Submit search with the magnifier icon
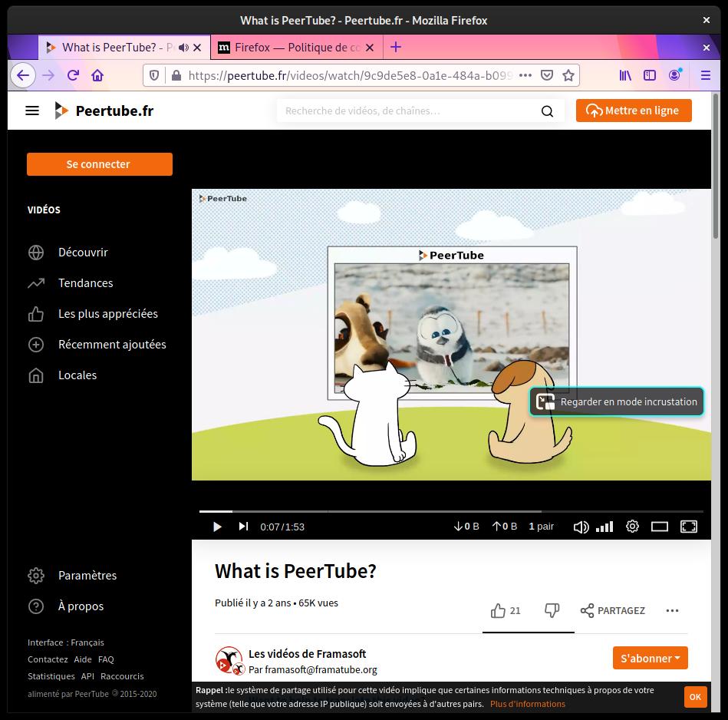Viewport: 728px width, 720px height. point(548,111)
